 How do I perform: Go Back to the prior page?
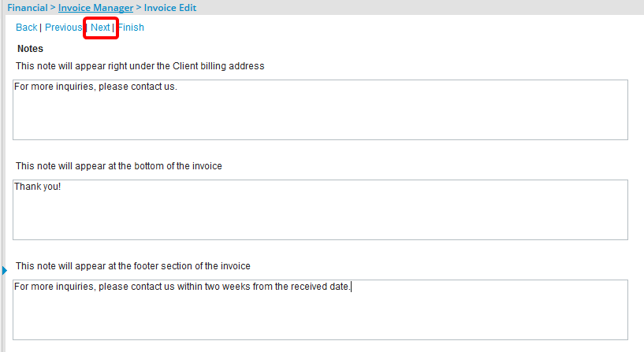[26, 28]
